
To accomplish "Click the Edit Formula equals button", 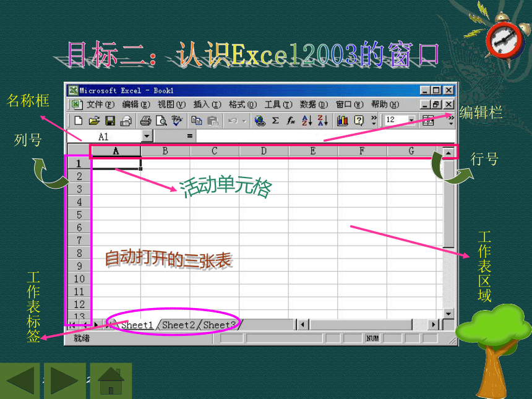I will [190, 136].
